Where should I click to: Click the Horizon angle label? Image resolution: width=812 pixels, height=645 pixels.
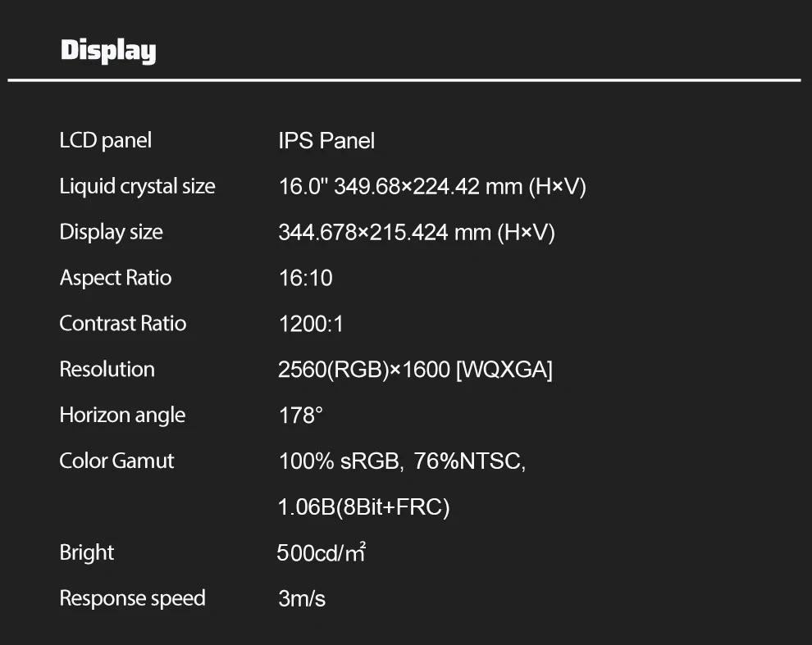122,416
